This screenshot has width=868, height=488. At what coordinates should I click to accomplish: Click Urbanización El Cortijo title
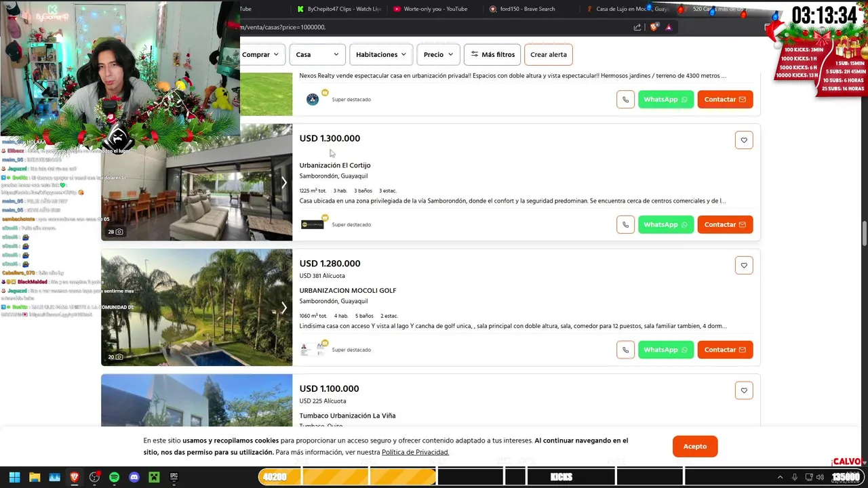(x=335, y=165)
